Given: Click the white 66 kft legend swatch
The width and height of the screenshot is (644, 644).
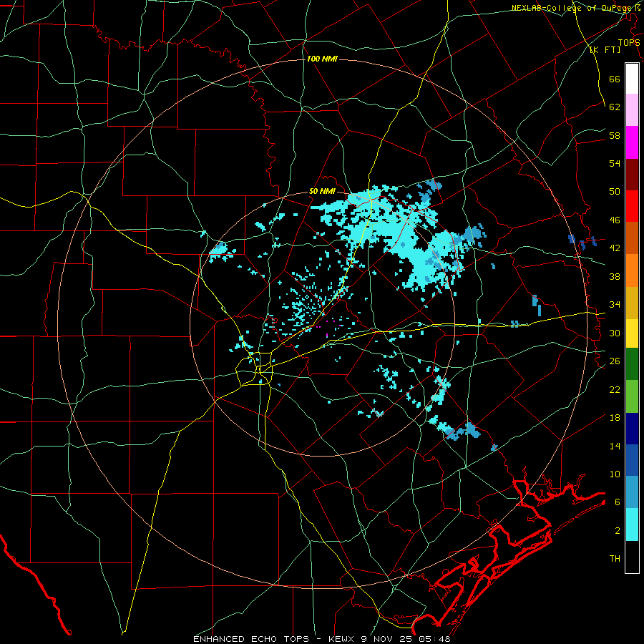Looking at the screenshot, I should [632, 79].
